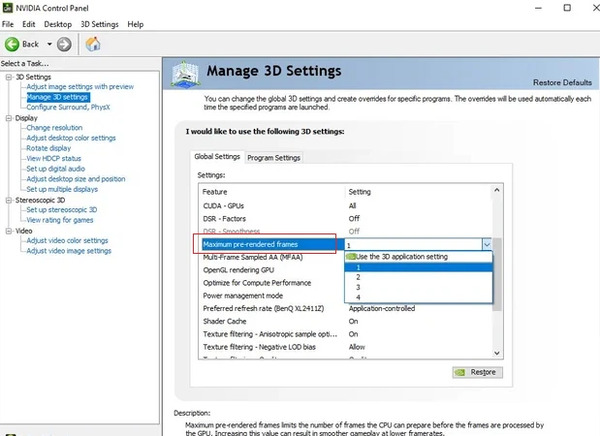
Task: Open Set up stereoscopic 3D
Action: click(62, 210)
